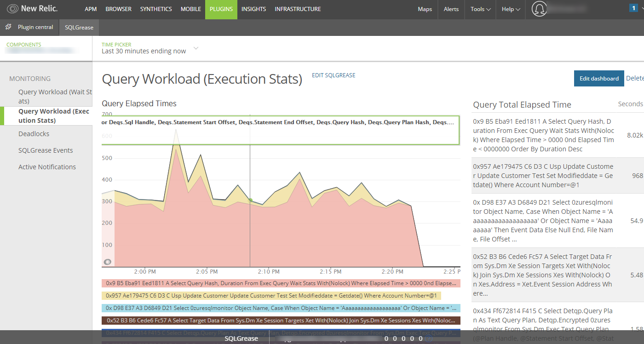644x344 pixels.
Task: Click the 2:00 PM axis label
Action: 145,272
